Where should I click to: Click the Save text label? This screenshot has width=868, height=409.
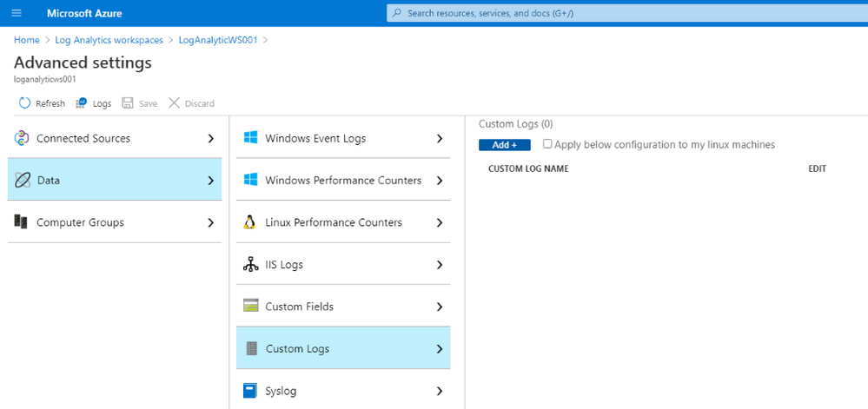point(148,103)
